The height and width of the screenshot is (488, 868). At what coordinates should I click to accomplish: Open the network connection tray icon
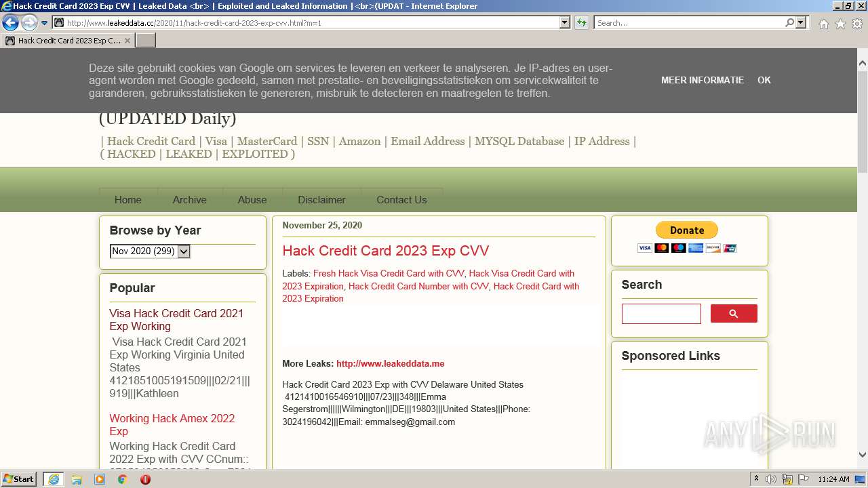787,479
